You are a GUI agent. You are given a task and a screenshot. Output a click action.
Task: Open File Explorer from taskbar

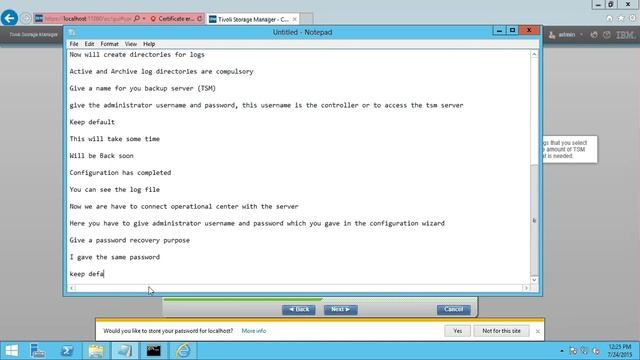[96, 351]
